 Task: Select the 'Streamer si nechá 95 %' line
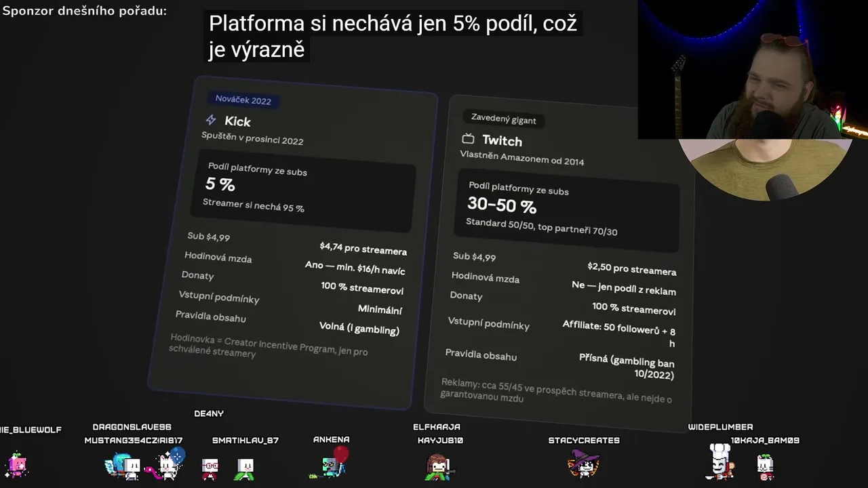point(254,205)
